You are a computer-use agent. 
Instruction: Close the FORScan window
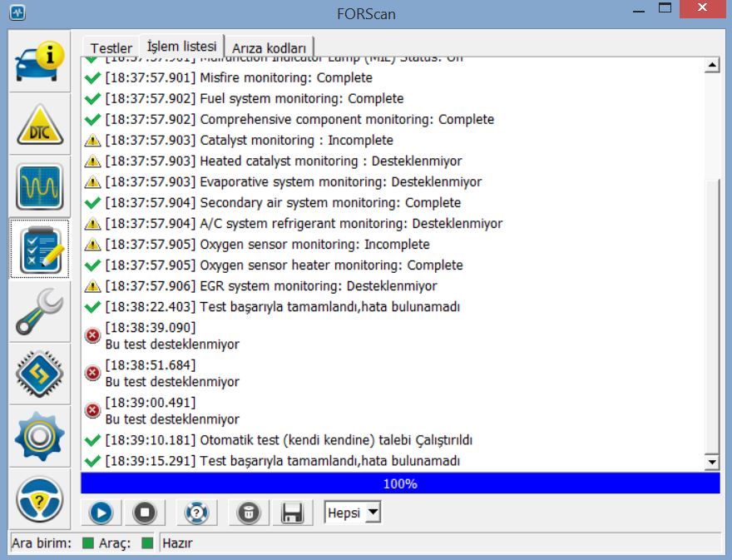pyautogui.click(x=703, y=8)
